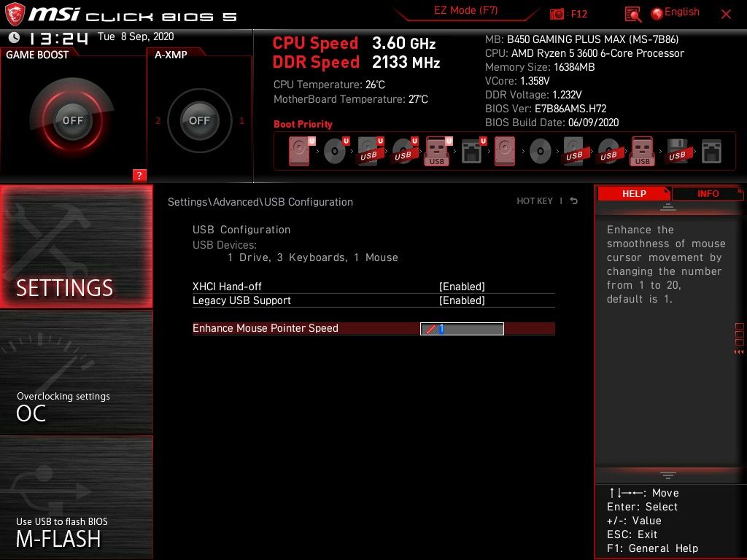Select the legacy USB hard disk boot icon

point(575,152)
